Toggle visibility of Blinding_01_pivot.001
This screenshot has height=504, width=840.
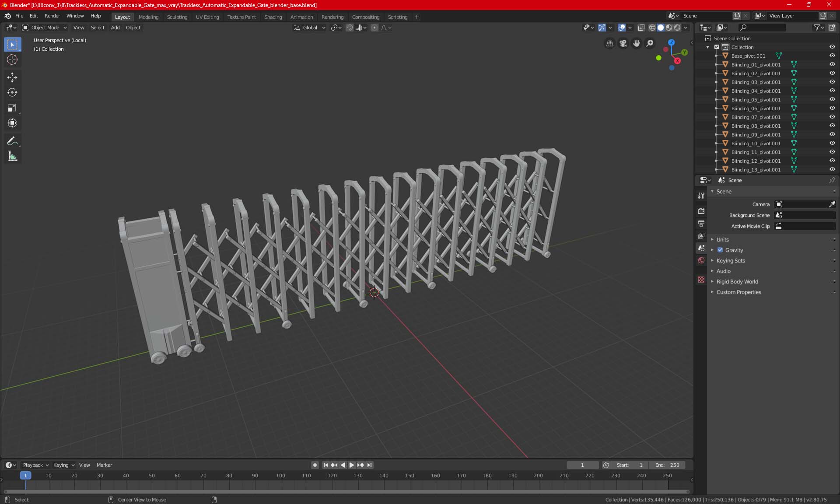pyautogui.click(x=833, y=64)
